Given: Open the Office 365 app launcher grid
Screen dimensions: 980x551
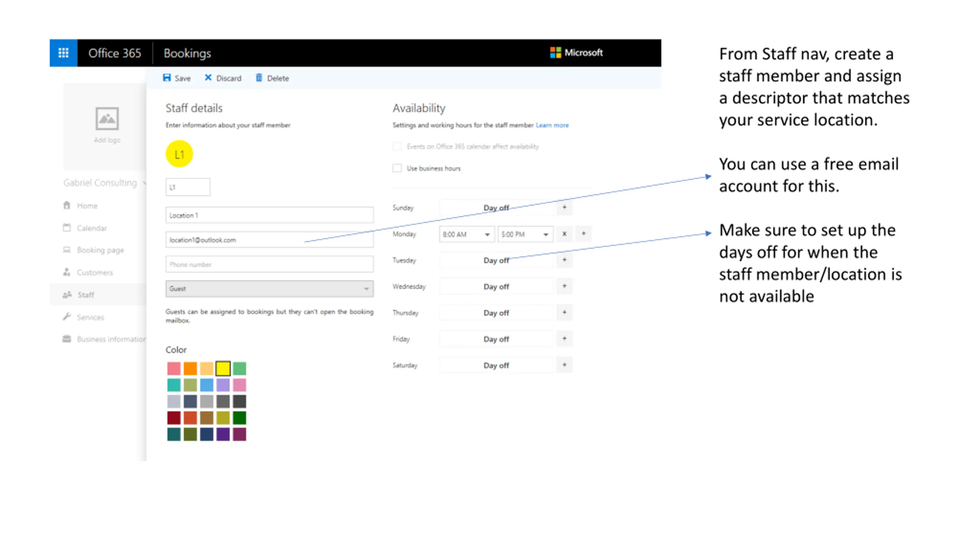Looking at the screenshot, I should 63,53.
